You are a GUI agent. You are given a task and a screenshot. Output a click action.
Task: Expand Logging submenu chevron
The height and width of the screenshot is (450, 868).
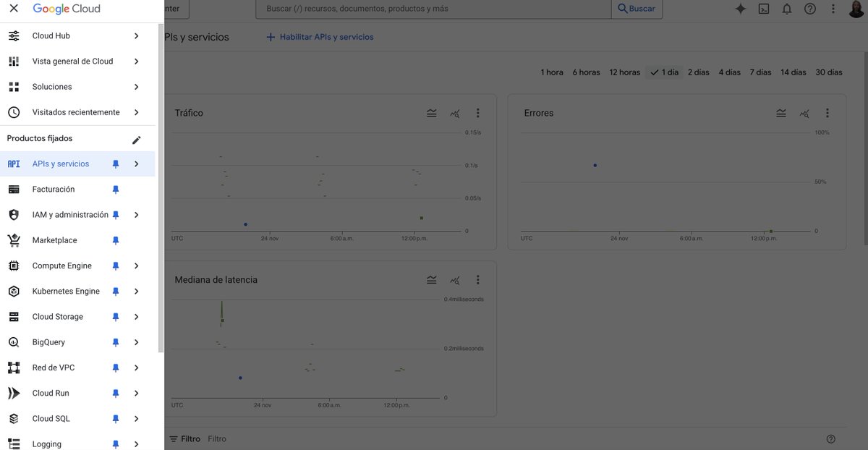137,444
